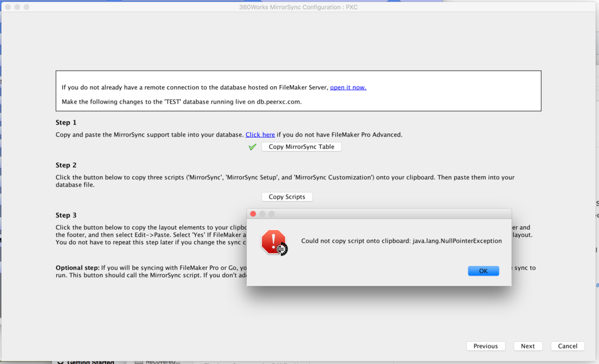Select the 'Step 3' heading text
The height and width of the screenshot is (364, 599).
[66, 215]
